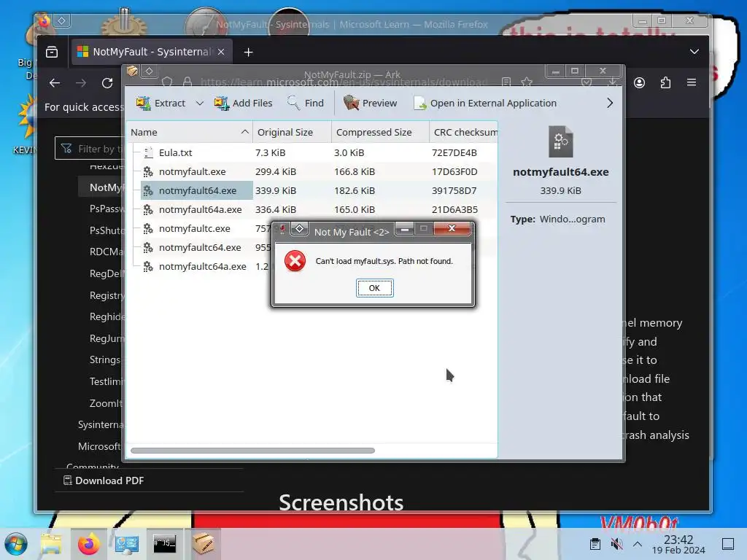The height and width of the screenshot is (560, 747).
Task: Click Preview in the Ark toolbar
Action: pyautogui.click(x=370, y=103)
